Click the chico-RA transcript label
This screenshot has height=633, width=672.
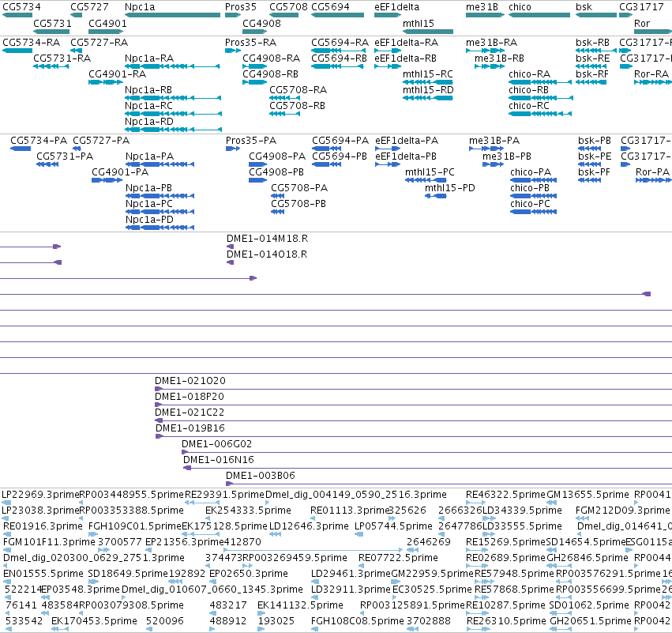[x=529, y=74]
